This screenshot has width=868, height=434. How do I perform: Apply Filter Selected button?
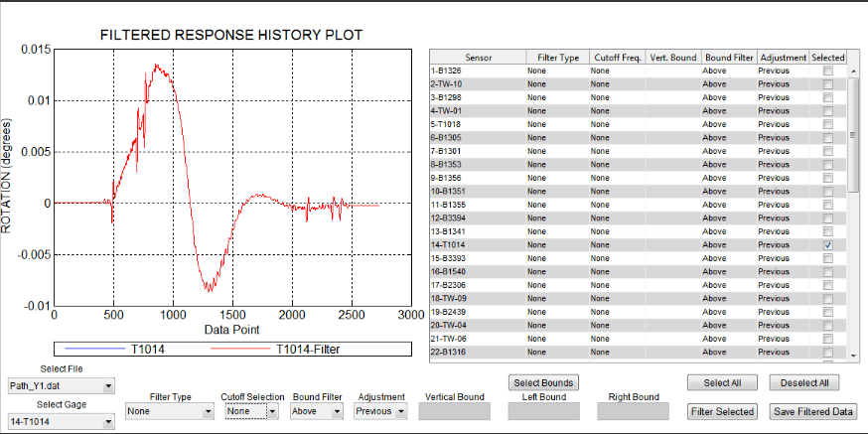[x=722, y=411]
